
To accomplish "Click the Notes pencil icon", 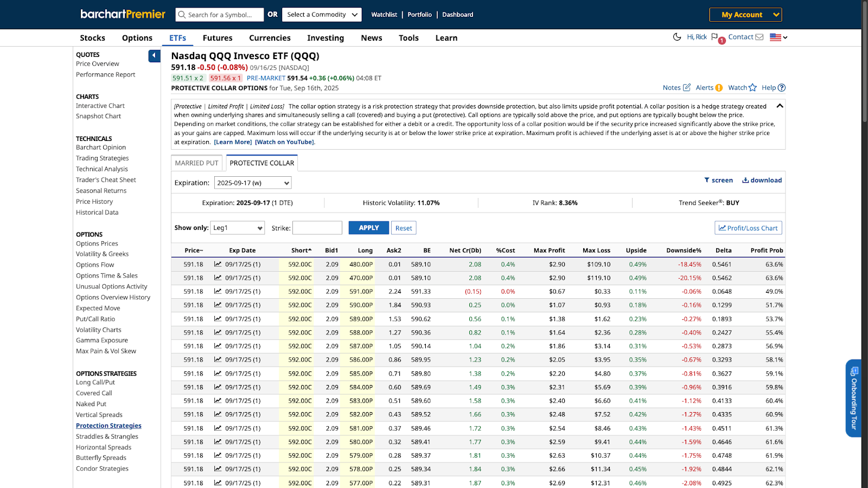I will 687,87.
